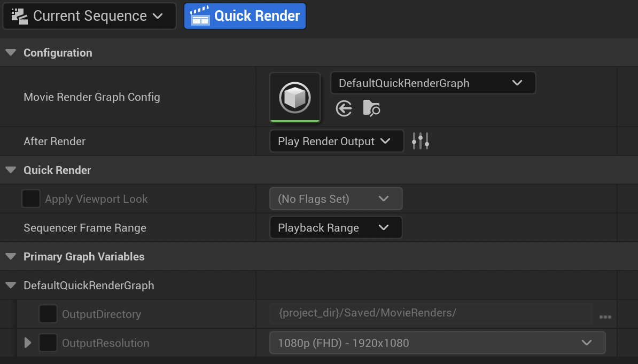Enable the OutputResolution override checkbox
The width and height of the screenshot is (638, 364).
click(x=48, y=343)
